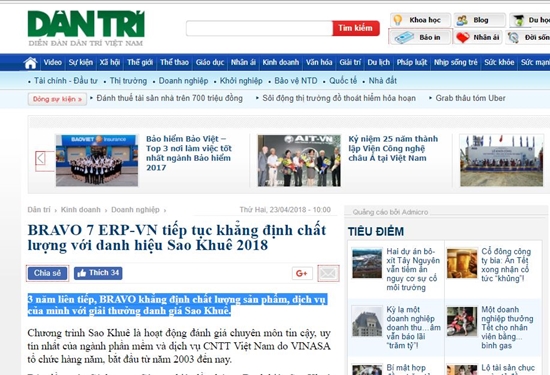Open thưởng Tết bình gas story thumbnail
This screenshot has height=375, width=550.
tap(462, 321)
